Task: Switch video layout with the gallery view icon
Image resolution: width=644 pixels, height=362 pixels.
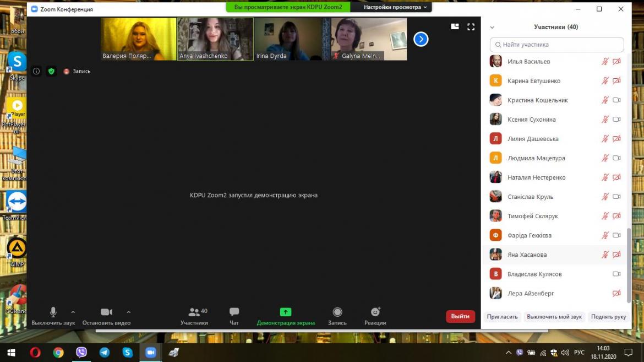Action: (455, 26)
